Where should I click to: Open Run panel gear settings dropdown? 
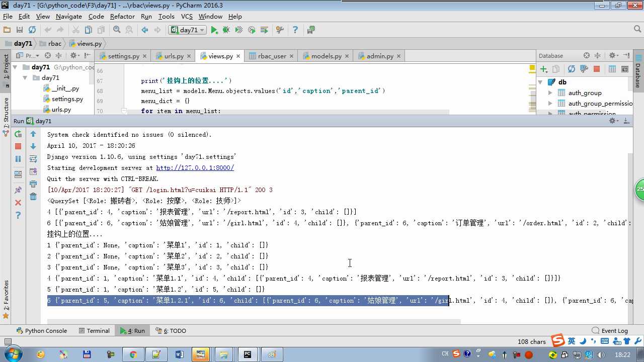[614, 121]
